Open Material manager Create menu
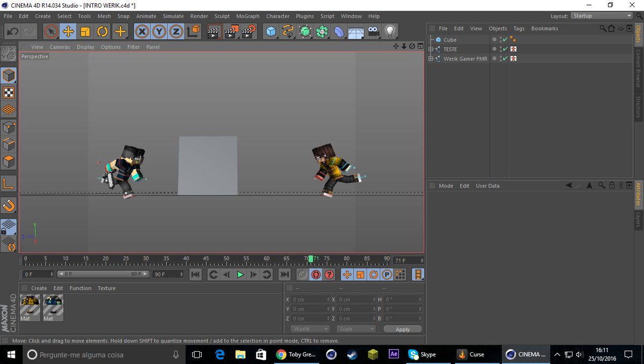The width and height of the screenshot is (644, 364). click(39, 288)
